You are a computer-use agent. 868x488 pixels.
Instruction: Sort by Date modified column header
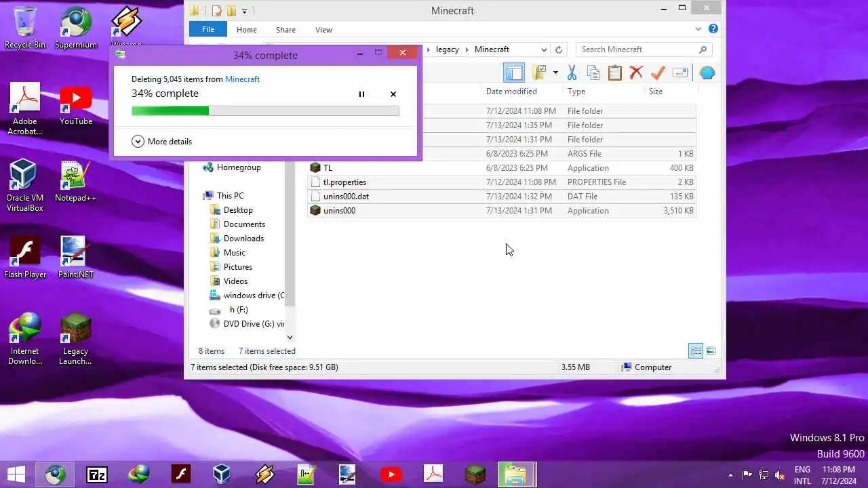point(511,91)
